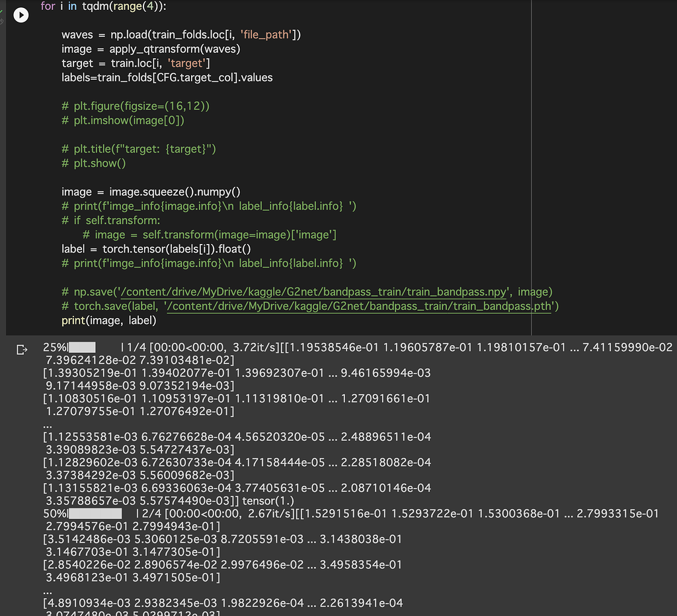Click the cell output toggle icon
Viewport: 677px width, 616px height.
coord(22,349)
